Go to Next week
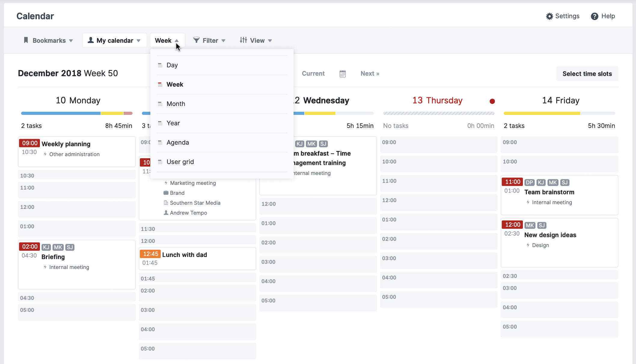The image size is (636, 364). tap(370, 74)
